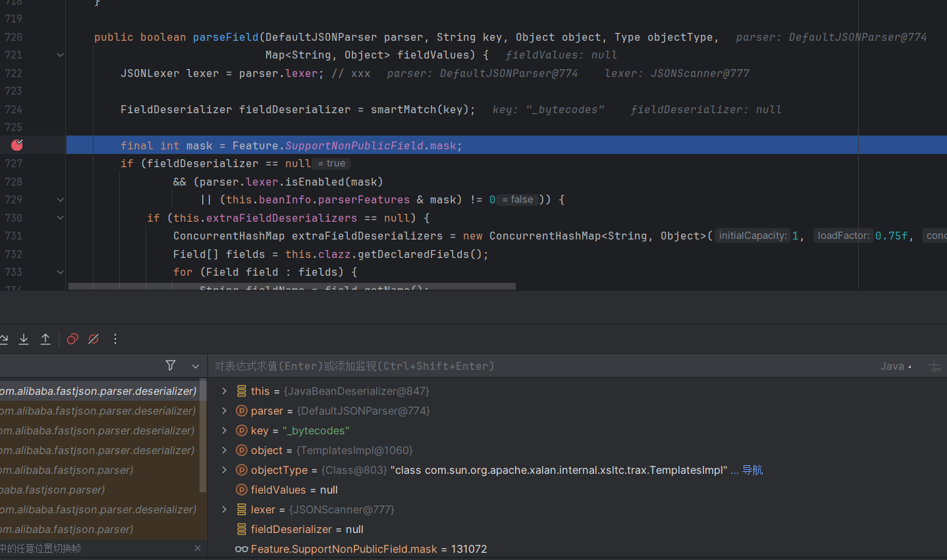Open the frames list dropdown chevron

tap(196, 366)
